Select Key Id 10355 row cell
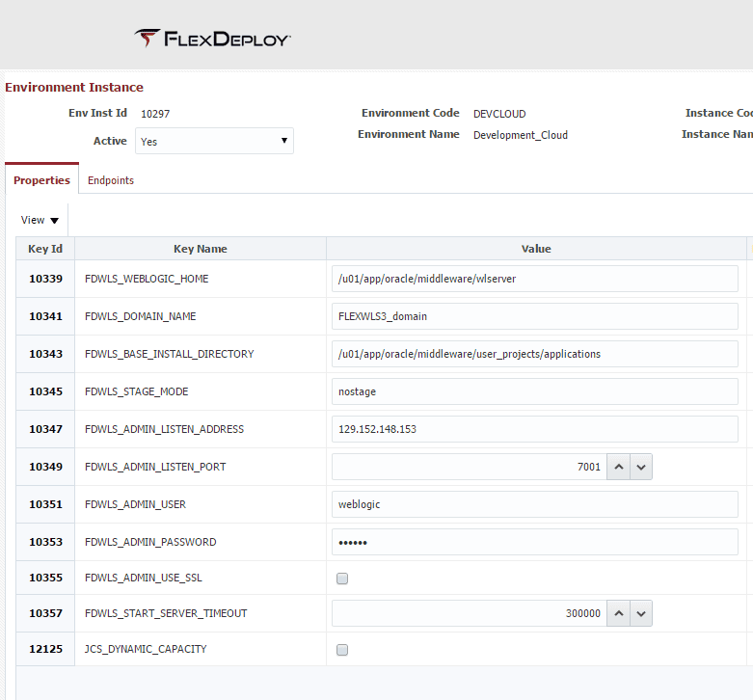 [45, 578]
